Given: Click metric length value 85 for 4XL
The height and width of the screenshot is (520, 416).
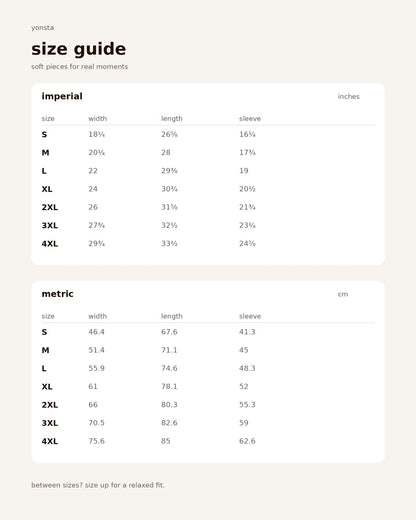Looking at the screenshot, I should click(x=166, y=441).
